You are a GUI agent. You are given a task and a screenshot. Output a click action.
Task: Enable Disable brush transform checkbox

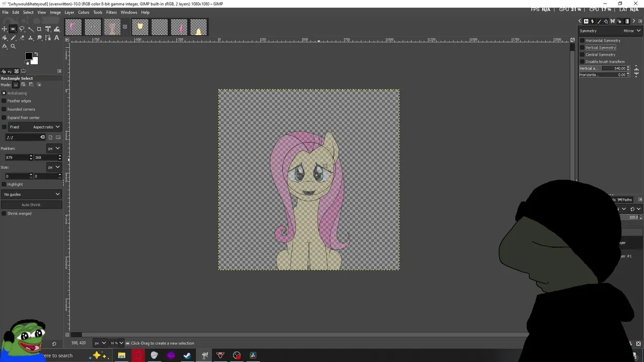tap(582, 62)
